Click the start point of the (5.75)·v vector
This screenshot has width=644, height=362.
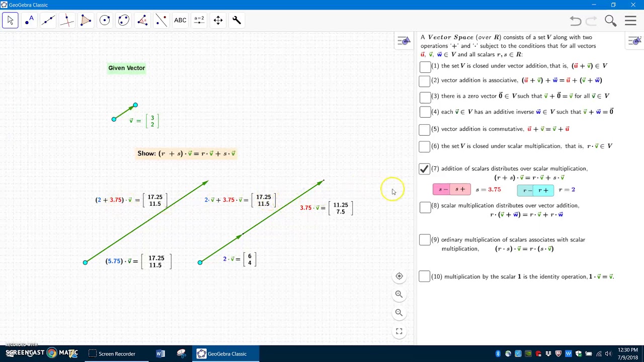pos(85,262)
